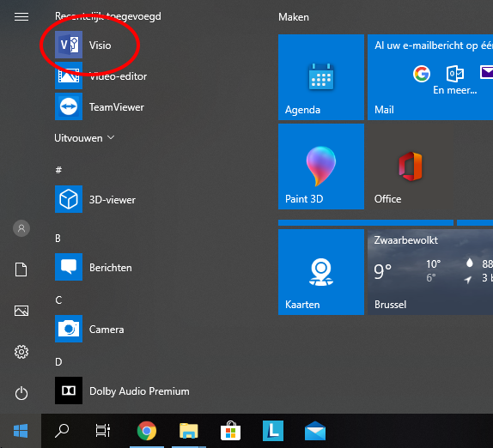Click the Office tile

tap(411, 166)
